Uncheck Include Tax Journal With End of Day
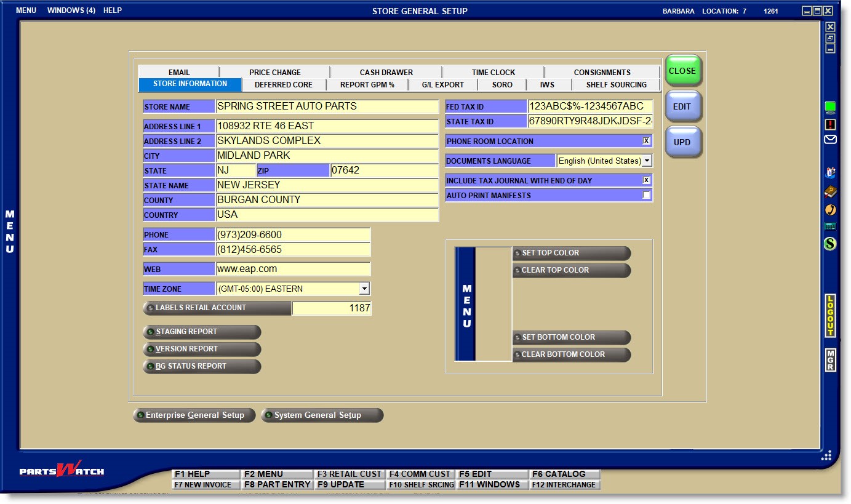 tap(646, 181)
